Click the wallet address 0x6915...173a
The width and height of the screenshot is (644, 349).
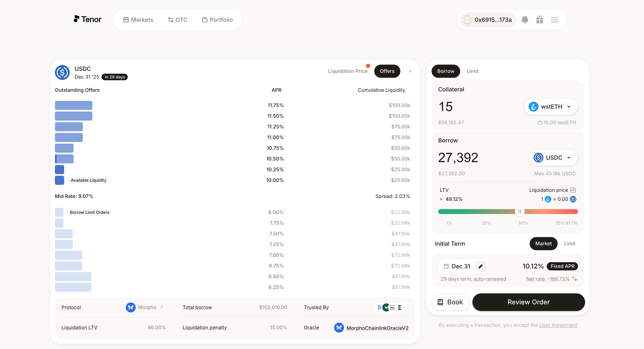(488, 20)
